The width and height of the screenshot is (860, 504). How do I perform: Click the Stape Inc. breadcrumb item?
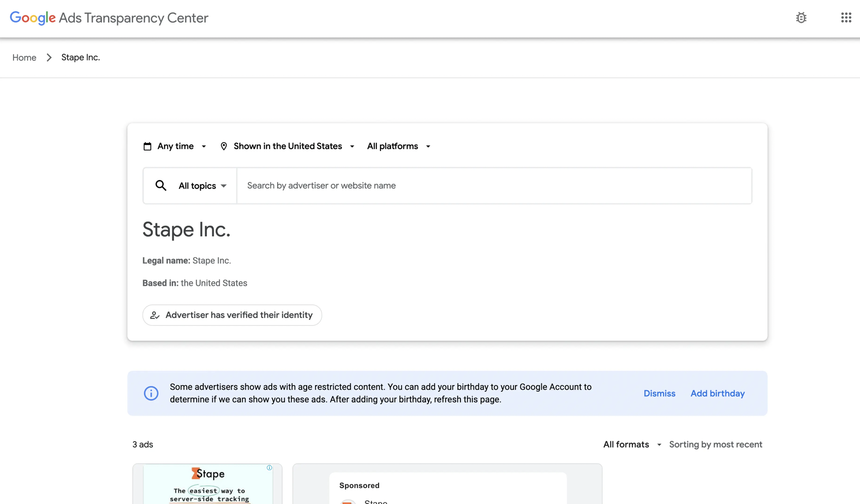80,57
